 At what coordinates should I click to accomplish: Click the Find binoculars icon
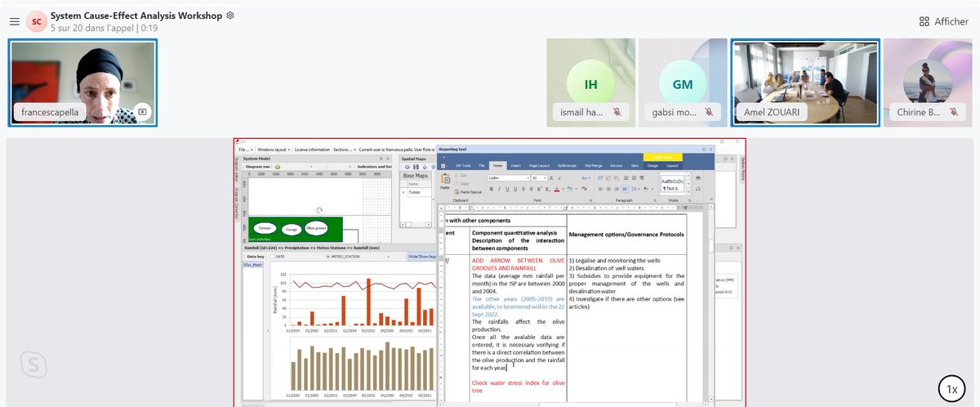point(698,178)
